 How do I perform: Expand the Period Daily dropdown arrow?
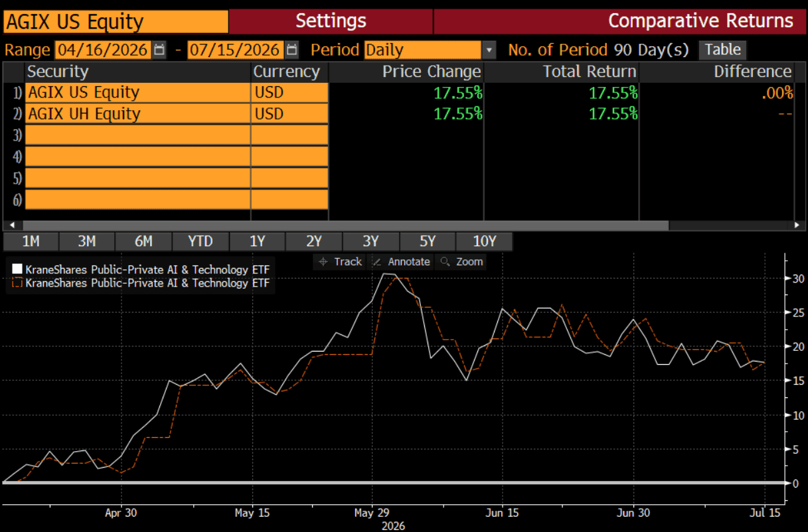[489, 50]
